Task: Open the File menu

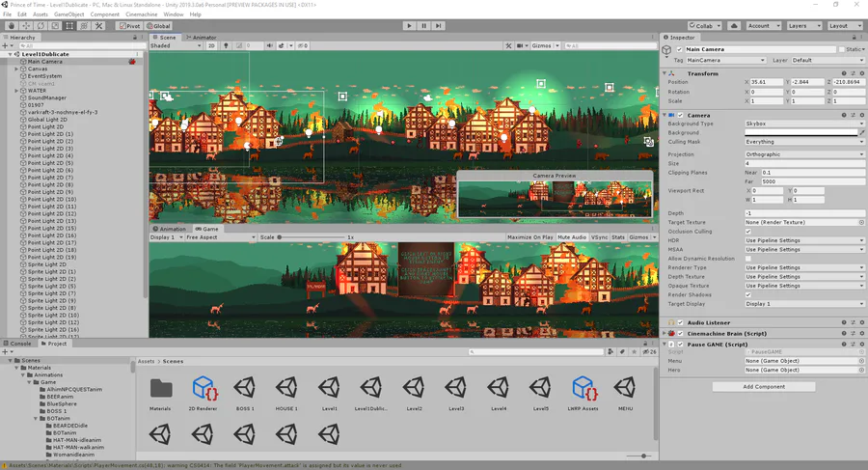Action: point(7,14)
